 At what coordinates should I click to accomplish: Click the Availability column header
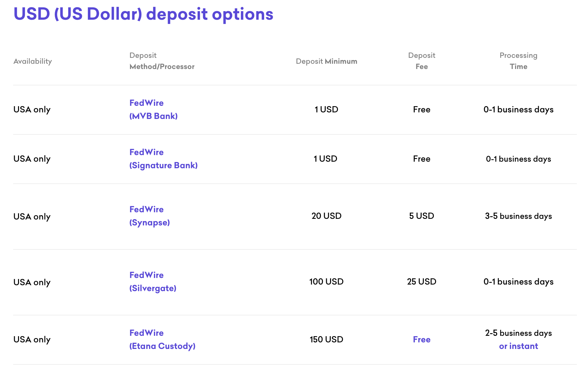(33, 61)
